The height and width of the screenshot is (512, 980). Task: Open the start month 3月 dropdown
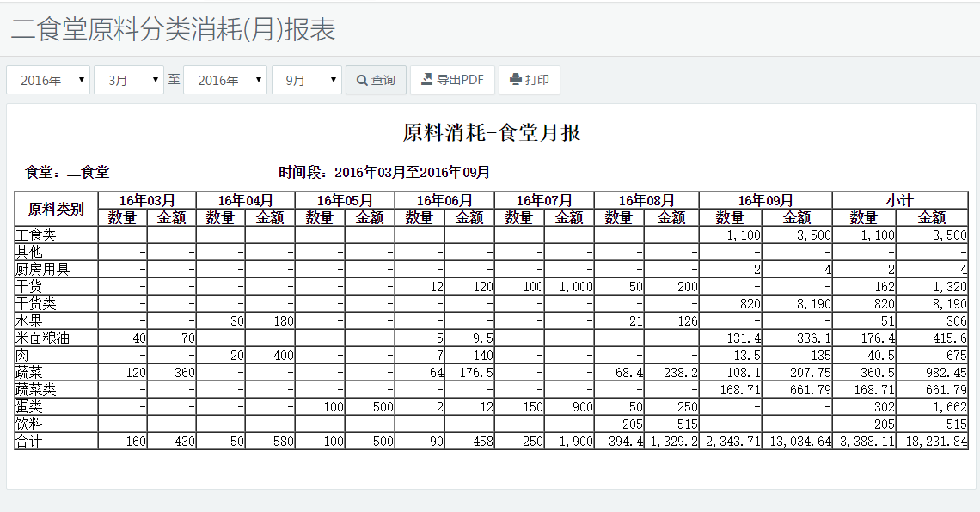(129, 80)
